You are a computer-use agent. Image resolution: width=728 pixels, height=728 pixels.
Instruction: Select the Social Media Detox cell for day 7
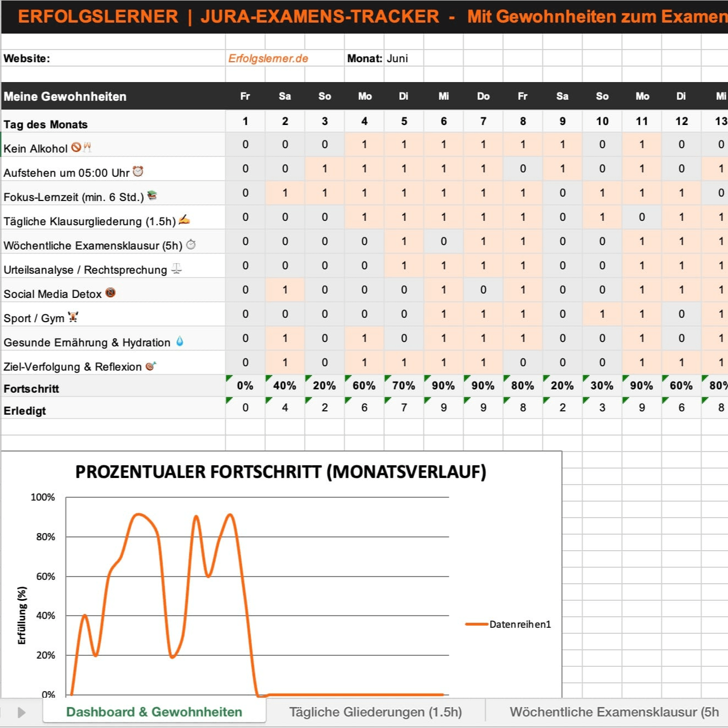coord(483,290)
